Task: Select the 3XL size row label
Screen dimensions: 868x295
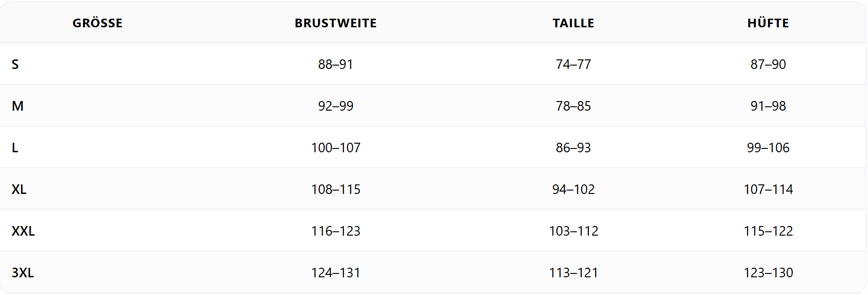Action: (x=23, y=272)
